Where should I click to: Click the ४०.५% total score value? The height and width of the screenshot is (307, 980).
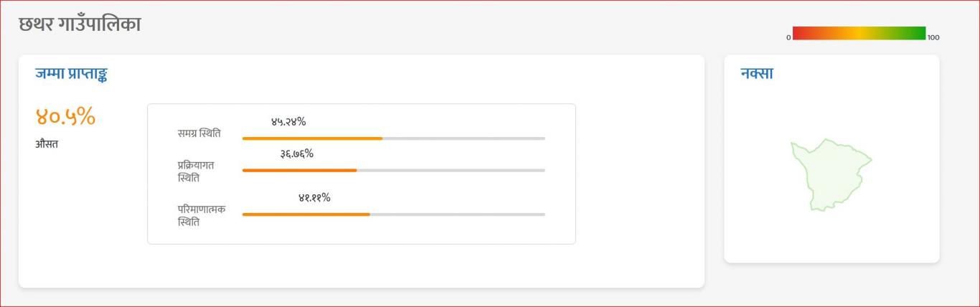tap(65, 116)
